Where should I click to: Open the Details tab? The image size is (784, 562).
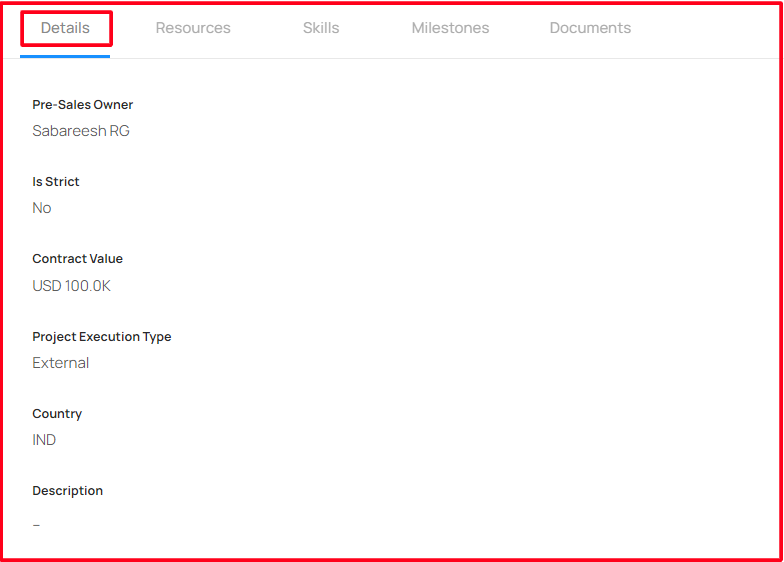[65, 28]
